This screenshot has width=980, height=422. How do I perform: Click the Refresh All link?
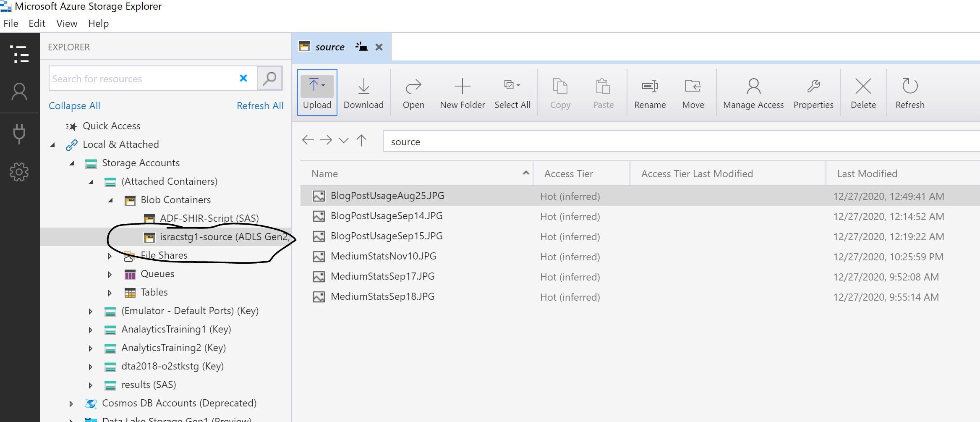click(260, 106)
